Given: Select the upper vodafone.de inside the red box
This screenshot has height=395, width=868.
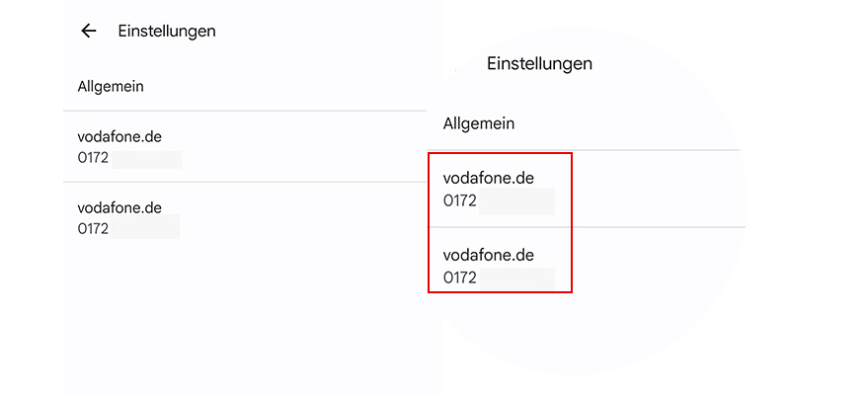Looking at the screenshot, I should (x=489, y=179).
